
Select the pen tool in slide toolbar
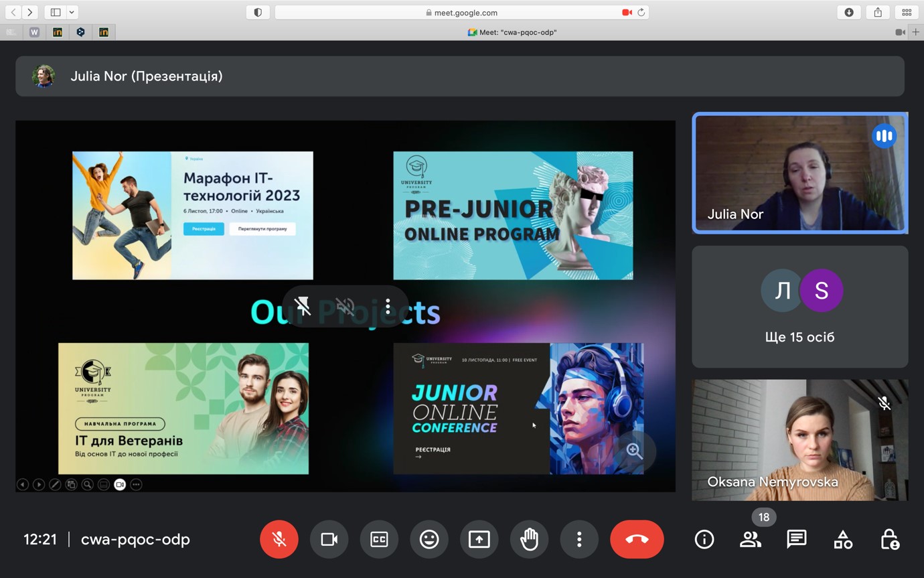55,484
